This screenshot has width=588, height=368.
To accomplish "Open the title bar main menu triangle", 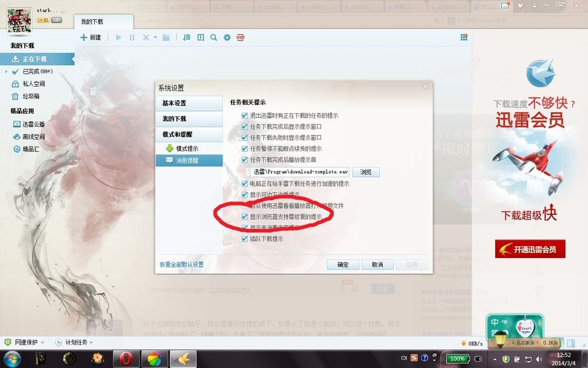I will point(534,6).
